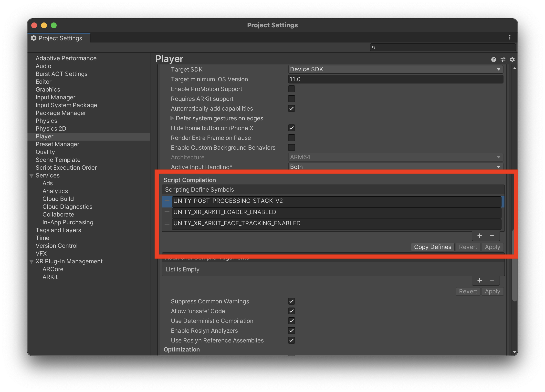Open the three-dot window options menu

[x=510, y=37]
